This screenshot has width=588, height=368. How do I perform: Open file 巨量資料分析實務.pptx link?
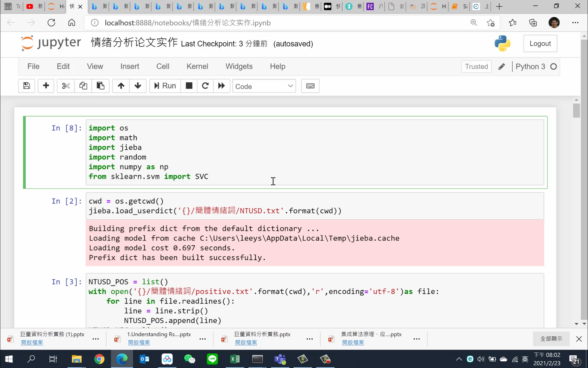(x=246, y=342)
